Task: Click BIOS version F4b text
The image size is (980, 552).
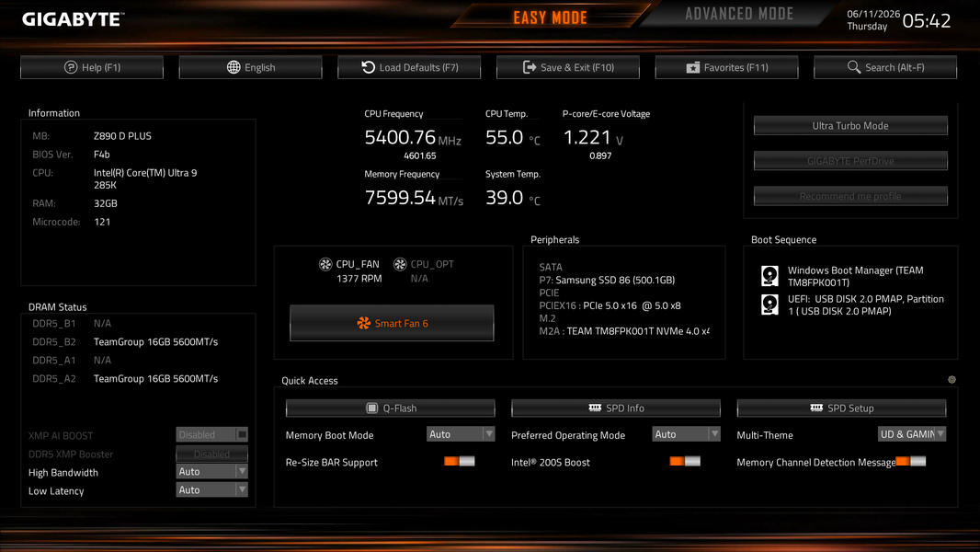Action: click(x=101, y=155)
